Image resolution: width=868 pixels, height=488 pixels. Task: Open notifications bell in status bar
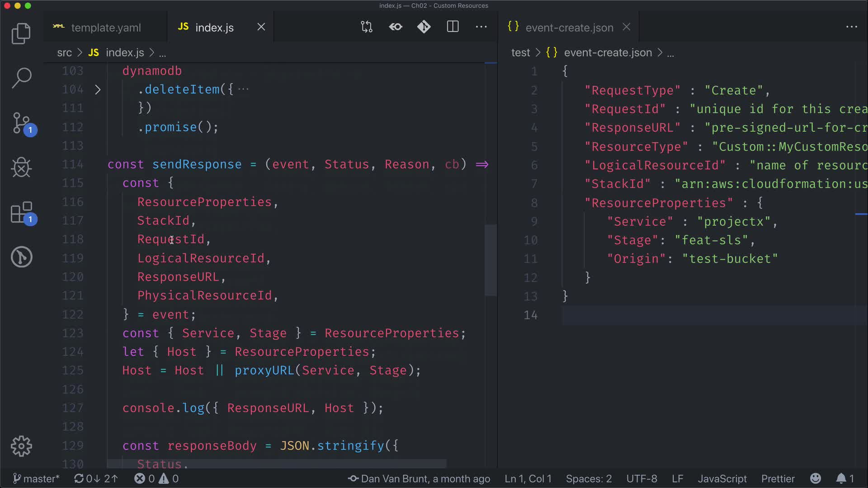click(841, 479)
